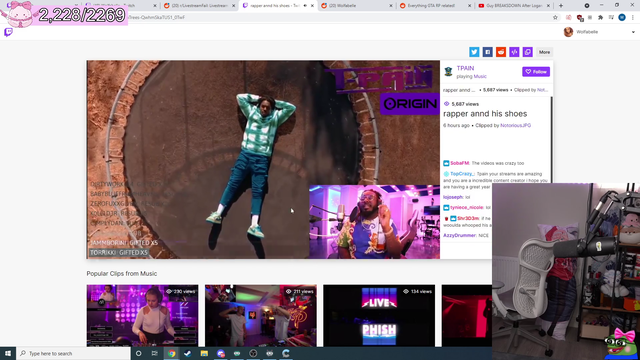Open the PHISH live clip thumbnail
The image size is (640, 360).
point(379,316)
